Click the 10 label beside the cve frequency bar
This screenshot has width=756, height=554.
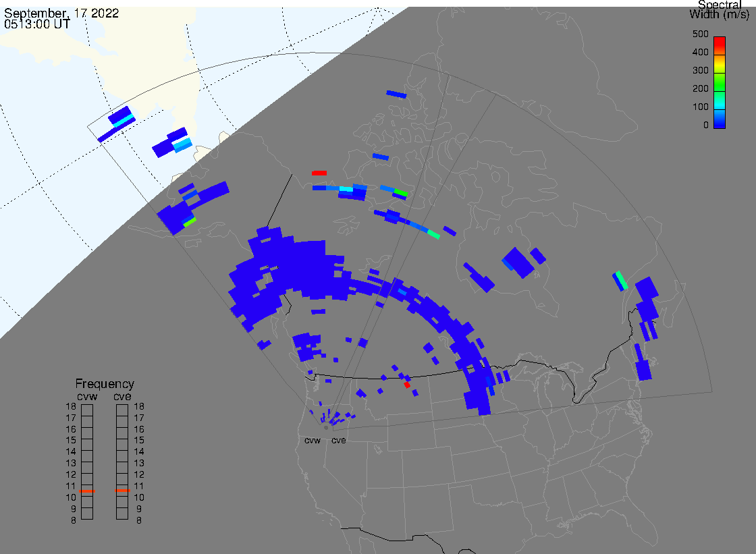tap(139, 497)
